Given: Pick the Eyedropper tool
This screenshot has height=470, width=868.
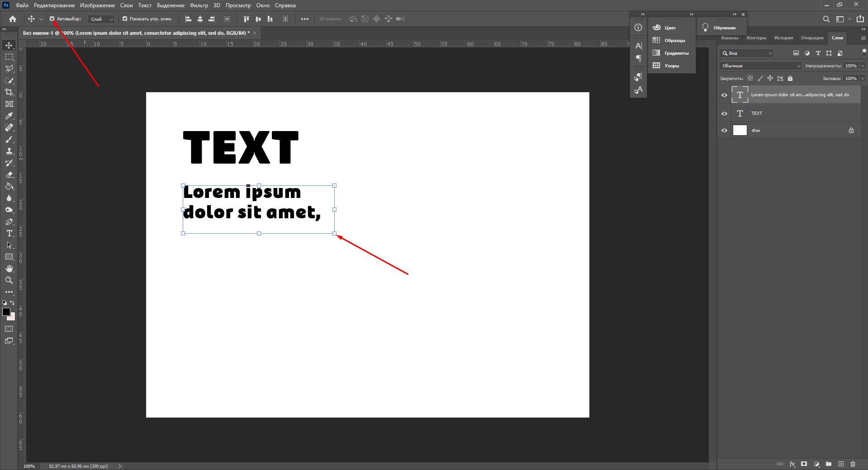Looking at the screenshot, I should tap(9, 116).
